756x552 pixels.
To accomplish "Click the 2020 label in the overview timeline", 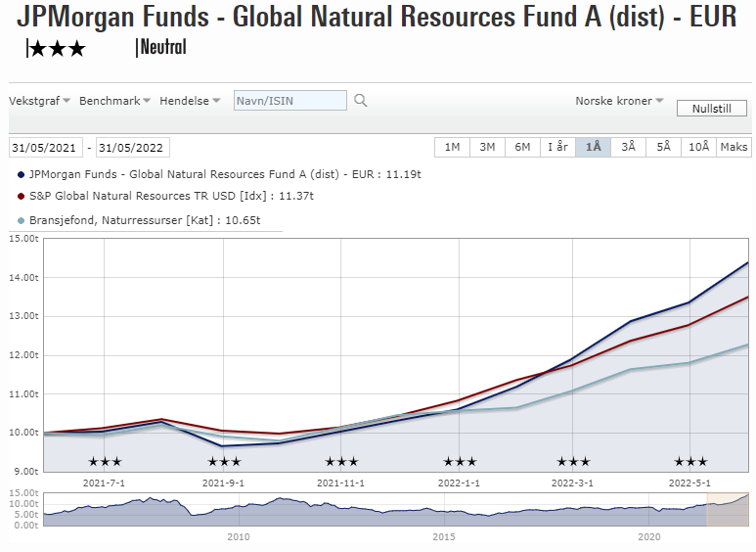I will coord(649,537).
